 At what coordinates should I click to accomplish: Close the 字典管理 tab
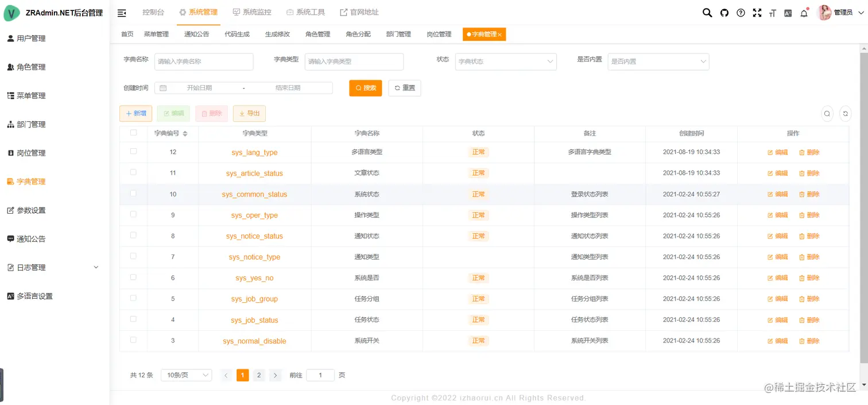point(499,35)
